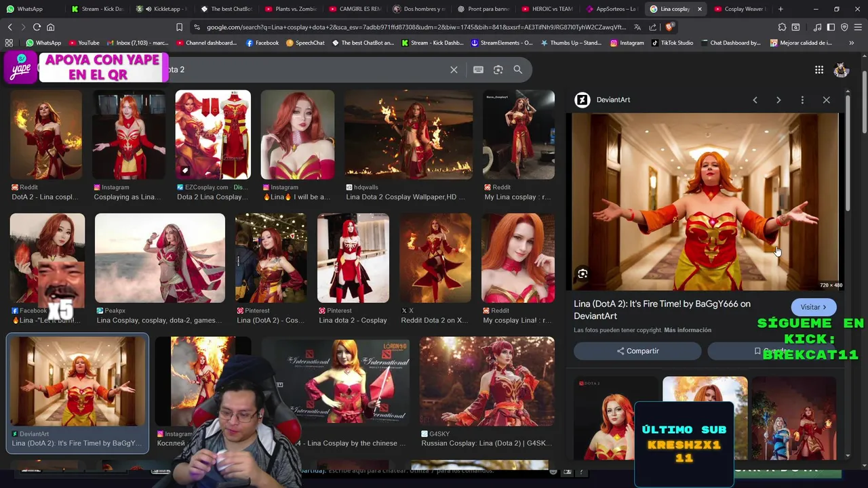Screen dimensions: 868x488
Task: Open Facebook bookmark
Action: tap(262, 43)
